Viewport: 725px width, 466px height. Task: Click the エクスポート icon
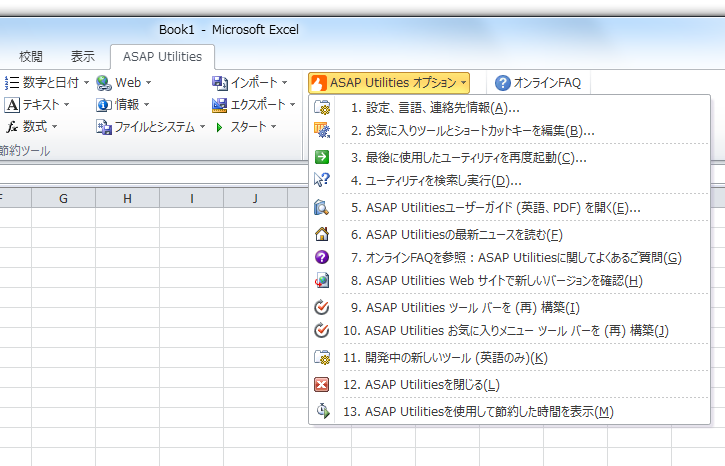point(219,105)
